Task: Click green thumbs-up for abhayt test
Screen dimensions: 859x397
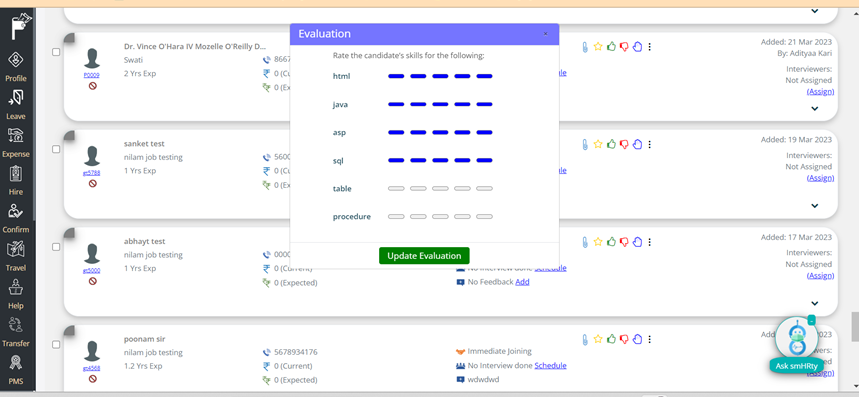Action: 611,242
